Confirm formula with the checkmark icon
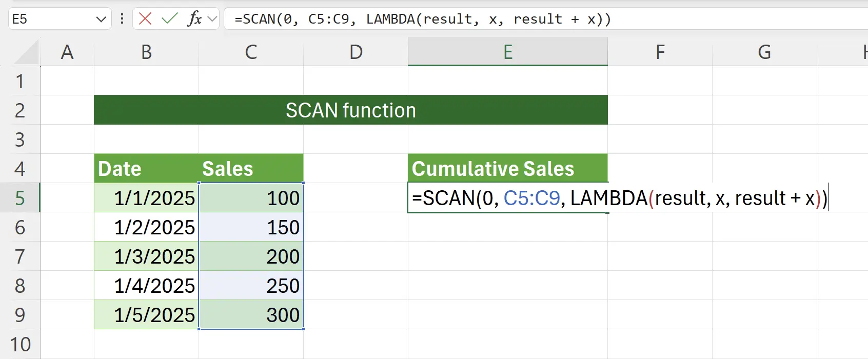The height and width of the screenshot is (359, 868). [169, 19]
